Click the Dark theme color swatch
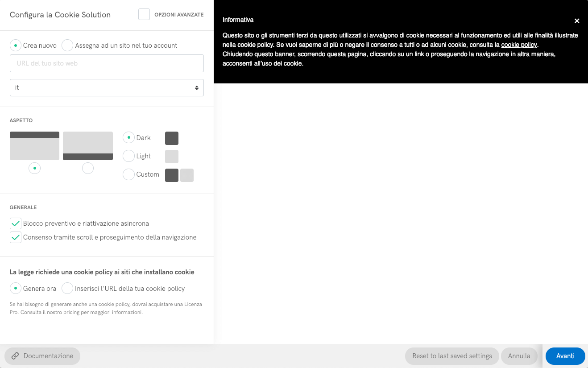588x368 pixels. pos(172,138)
